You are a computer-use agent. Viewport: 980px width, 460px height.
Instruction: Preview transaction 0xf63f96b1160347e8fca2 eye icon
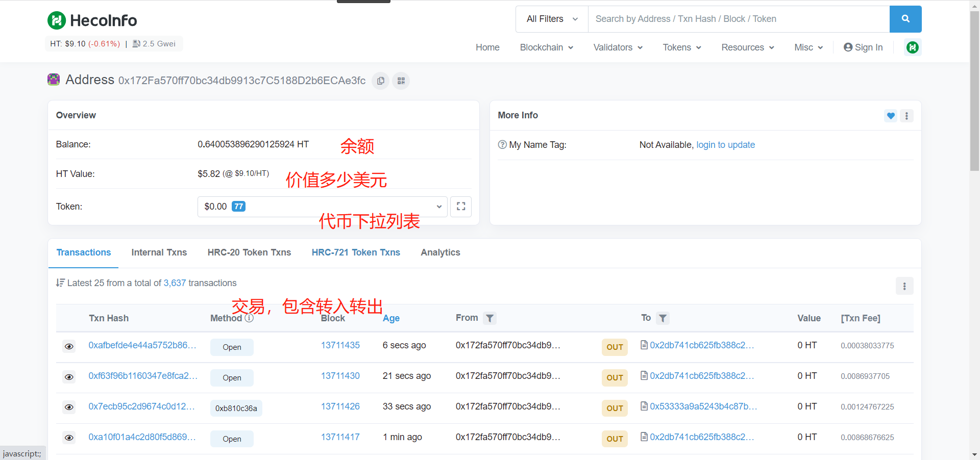coord(69,377)
